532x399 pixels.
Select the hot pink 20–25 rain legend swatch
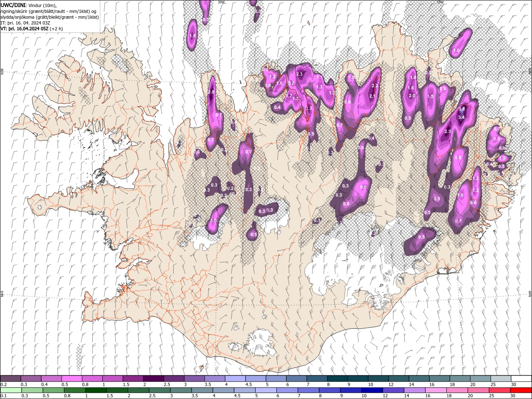478,390
